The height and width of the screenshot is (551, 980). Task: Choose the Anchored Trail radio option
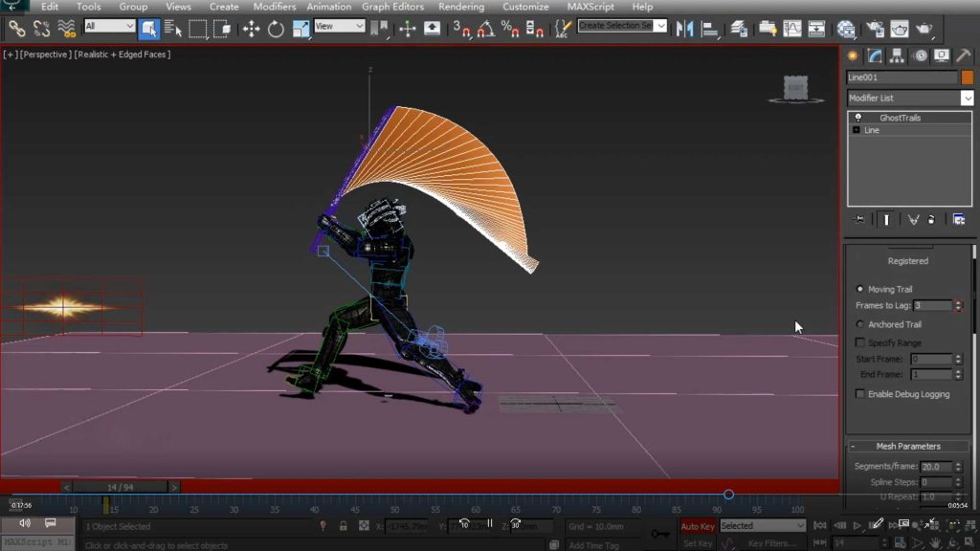click(859, 324)
